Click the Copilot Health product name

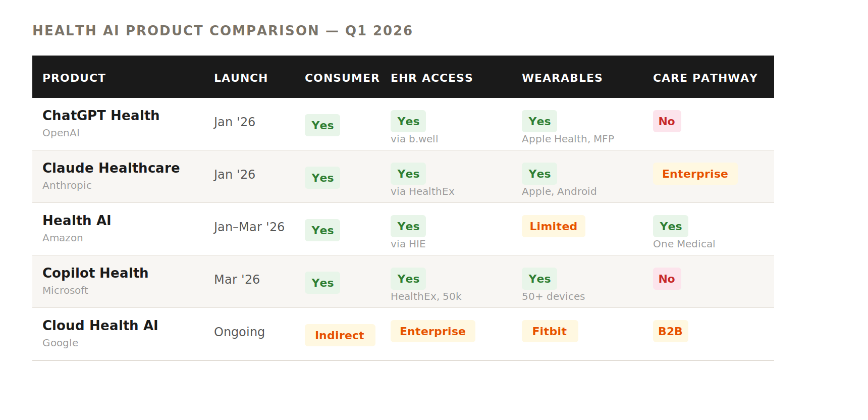tap(95, 273)
